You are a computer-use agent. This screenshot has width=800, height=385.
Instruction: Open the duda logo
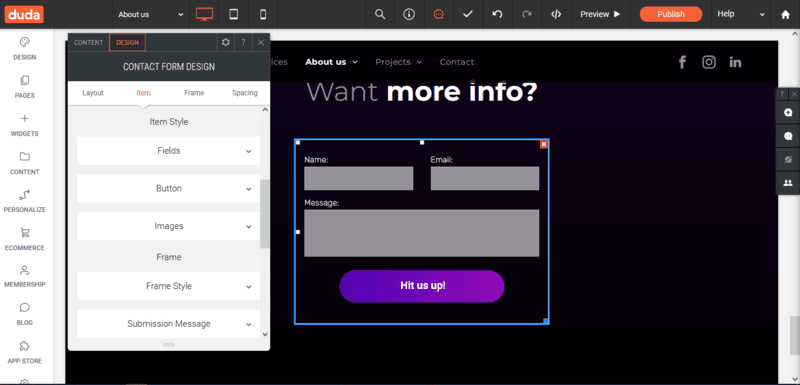click(24, 14)
